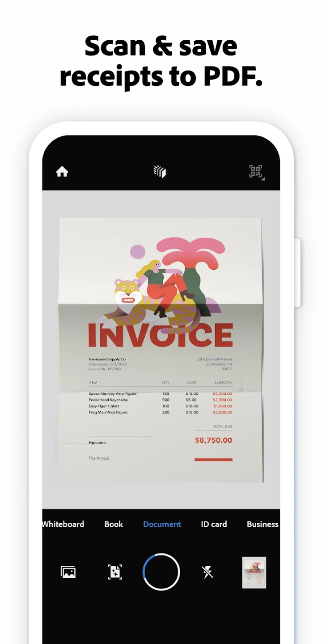Choose the Document scan mode
322x644 pixels.
(x=162, y=524)
